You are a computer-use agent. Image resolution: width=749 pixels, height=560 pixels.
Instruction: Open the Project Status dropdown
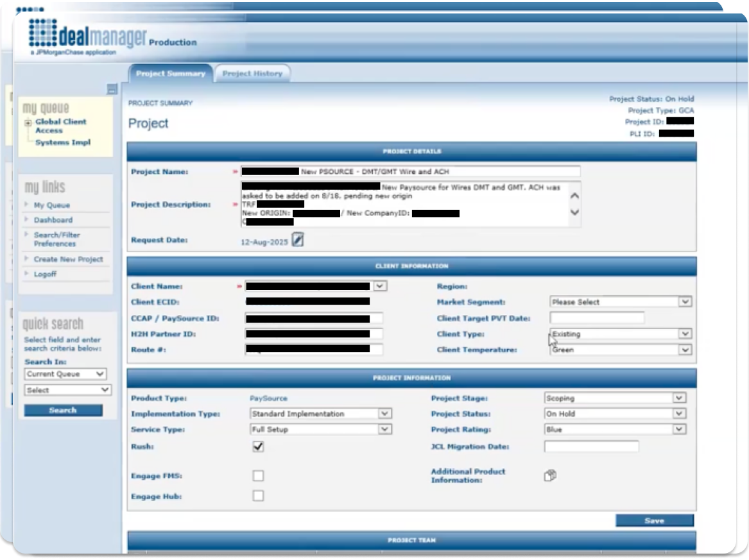(x=615, y=414)
